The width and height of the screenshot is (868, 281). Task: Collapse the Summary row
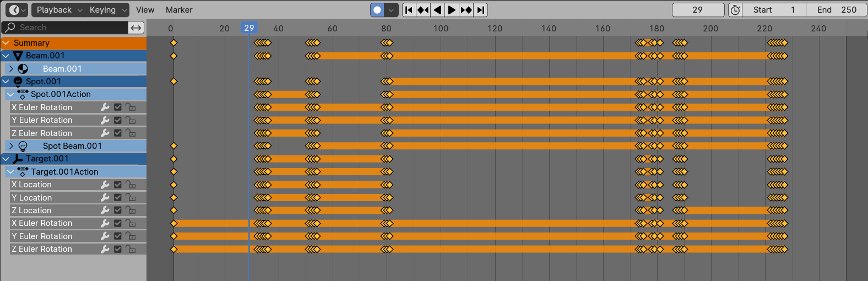coord(6,43)
